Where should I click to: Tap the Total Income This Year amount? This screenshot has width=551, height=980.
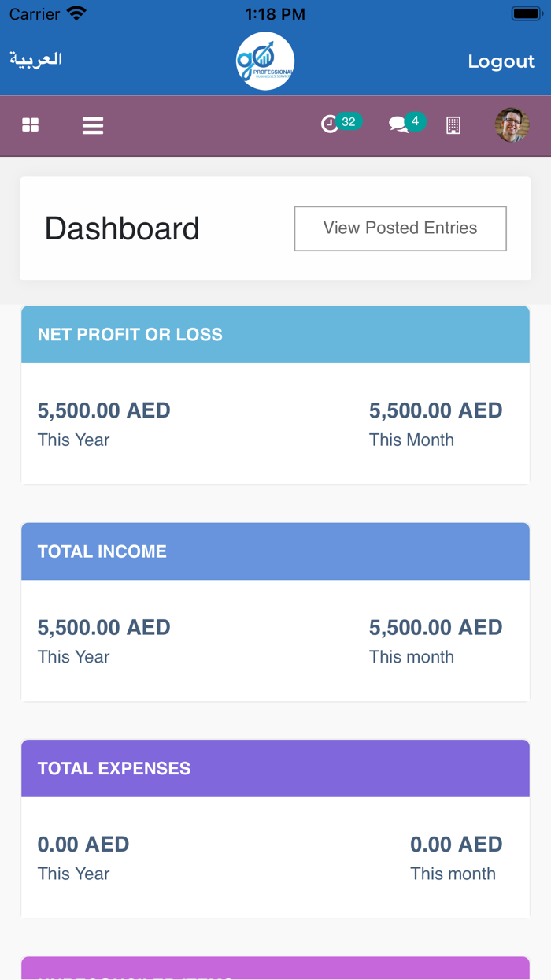(x=104, y=627)
